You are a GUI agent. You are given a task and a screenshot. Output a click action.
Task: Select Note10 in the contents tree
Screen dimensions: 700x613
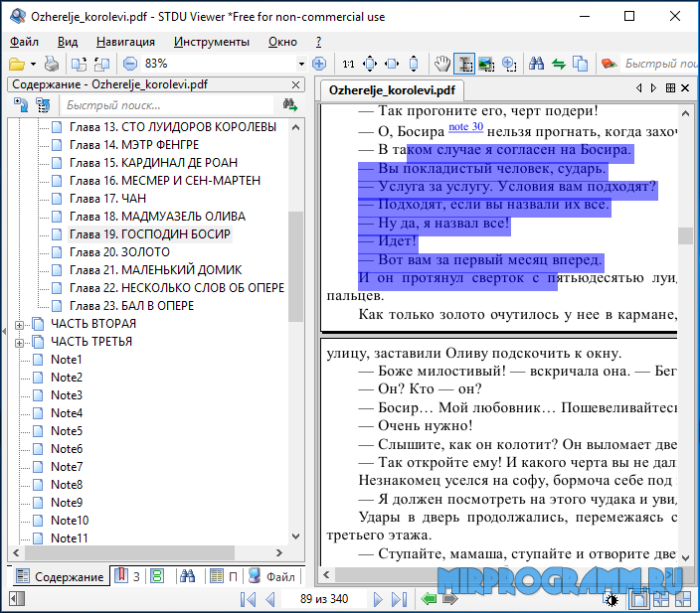[x=70, y=521]
